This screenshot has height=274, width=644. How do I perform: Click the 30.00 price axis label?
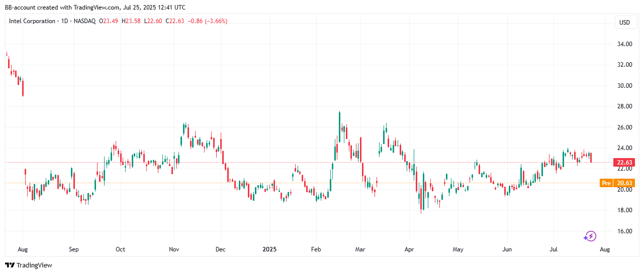pos(625,86)
